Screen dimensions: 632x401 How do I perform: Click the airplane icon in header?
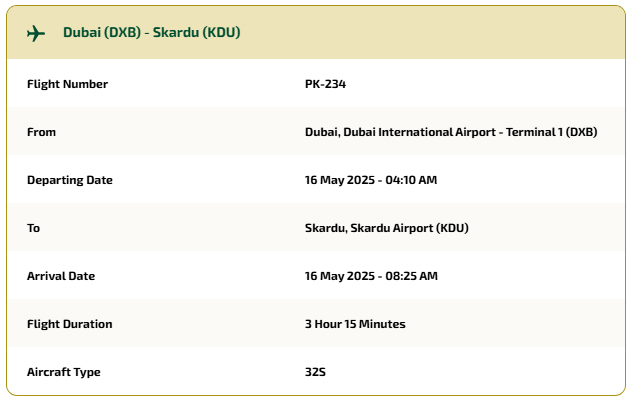(36, 33)
